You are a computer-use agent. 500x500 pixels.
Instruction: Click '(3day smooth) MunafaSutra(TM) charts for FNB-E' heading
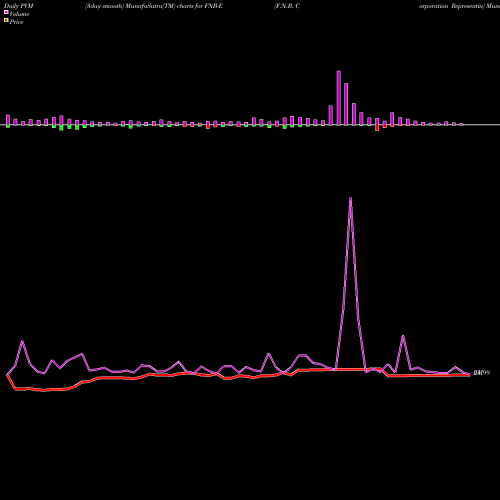(x=154, y=6)
